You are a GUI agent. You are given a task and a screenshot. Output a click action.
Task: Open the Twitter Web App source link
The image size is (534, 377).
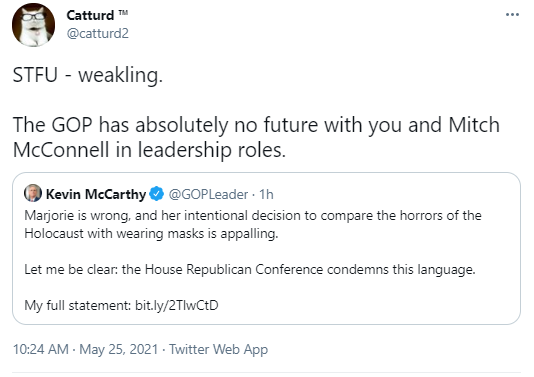click(219, 349)
